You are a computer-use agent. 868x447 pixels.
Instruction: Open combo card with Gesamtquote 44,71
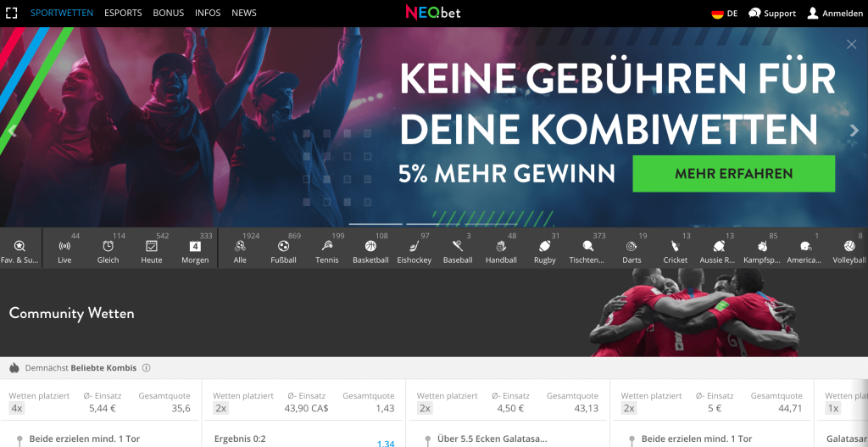(x=712, y=413)
